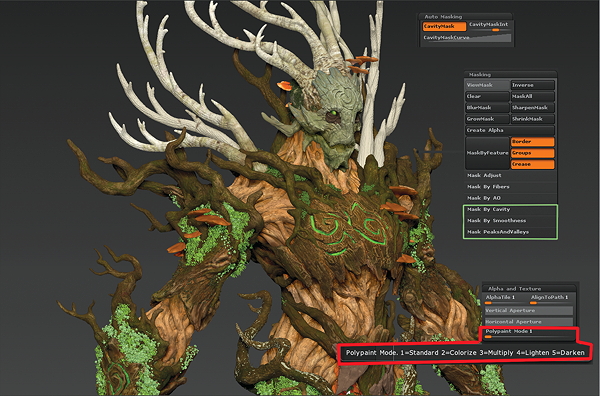
Task: Collapse the Alpha and Texture panel header
Action: tap(530, 289)
